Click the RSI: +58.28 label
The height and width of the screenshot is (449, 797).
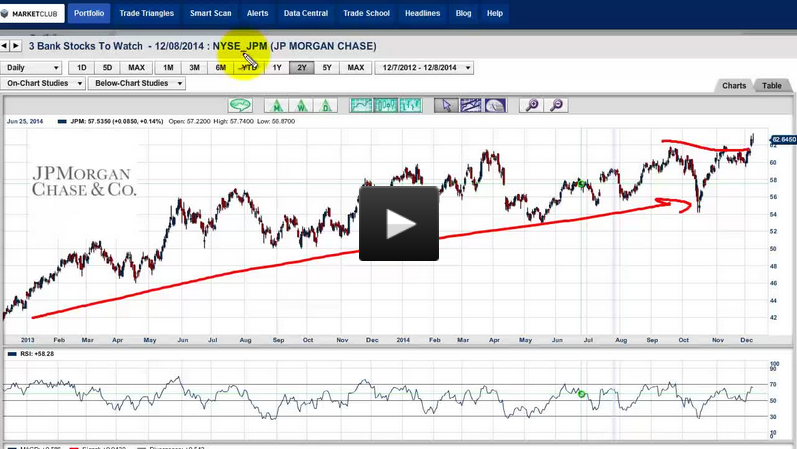click(37, 354)
